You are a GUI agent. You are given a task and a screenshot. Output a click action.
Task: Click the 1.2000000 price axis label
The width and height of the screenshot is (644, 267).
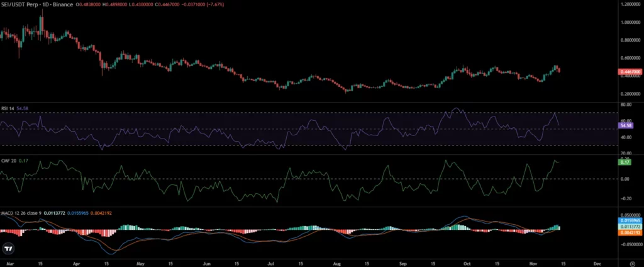630,4
